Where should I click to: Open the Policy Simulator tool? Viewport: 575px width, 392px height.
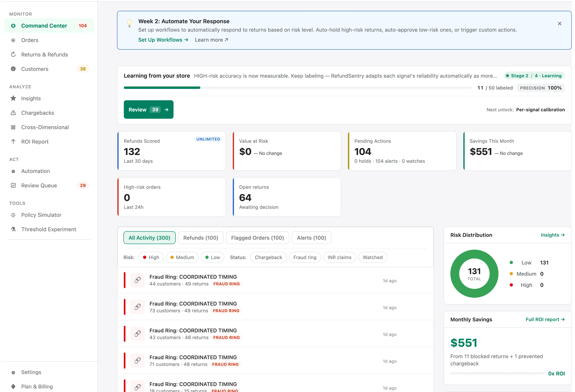click(49, 215)
